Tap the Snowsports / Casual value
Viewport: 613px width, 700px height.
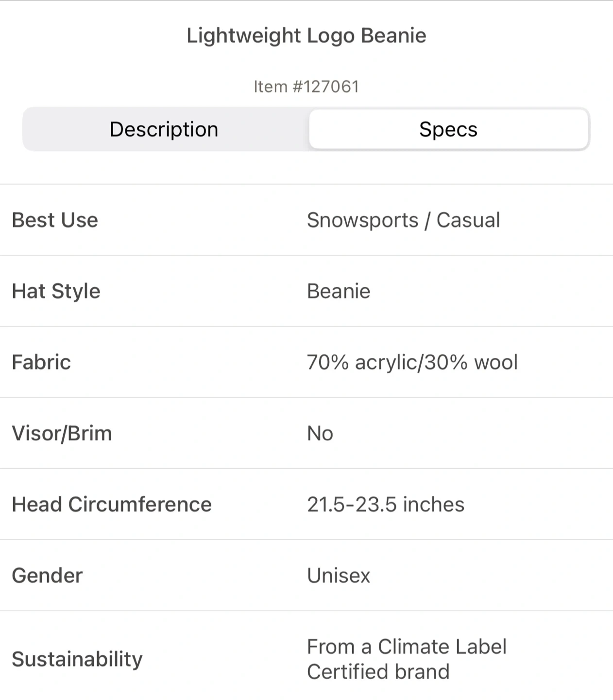(x=403, y=220)
